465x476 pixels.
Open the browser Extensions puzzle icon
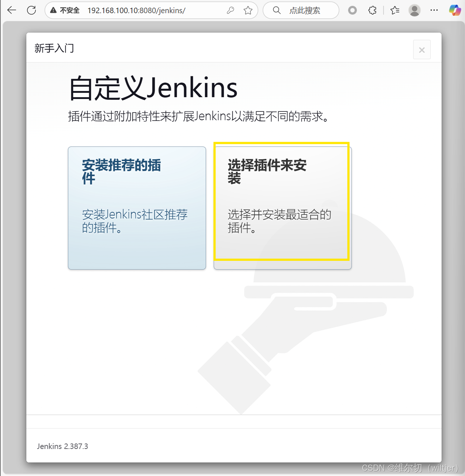(x=372, y=10)
